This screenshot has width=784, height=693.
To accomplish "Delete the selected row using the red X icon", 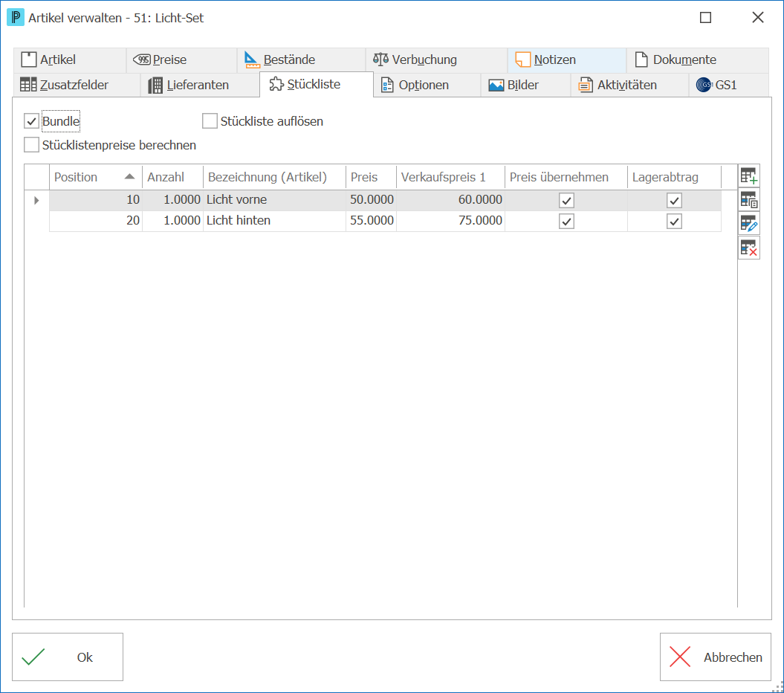I will click(x=748, y=248).
